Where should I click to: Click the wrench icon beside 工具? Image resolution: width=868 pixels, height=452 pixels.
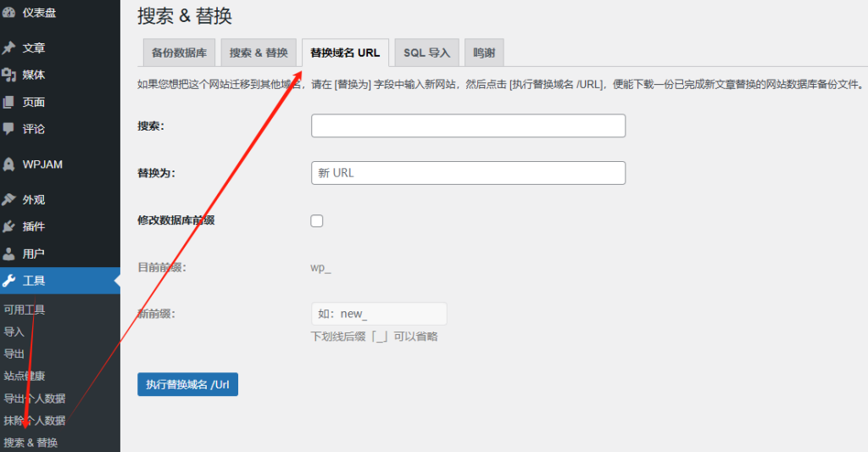click(x=8, y=281)
